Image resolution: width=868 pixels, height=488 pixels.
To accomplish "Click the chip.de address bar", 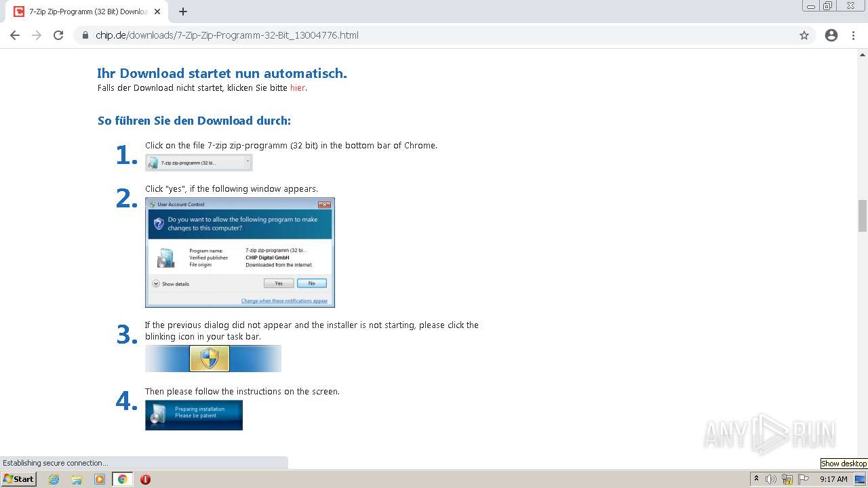I will pos(434,35).
